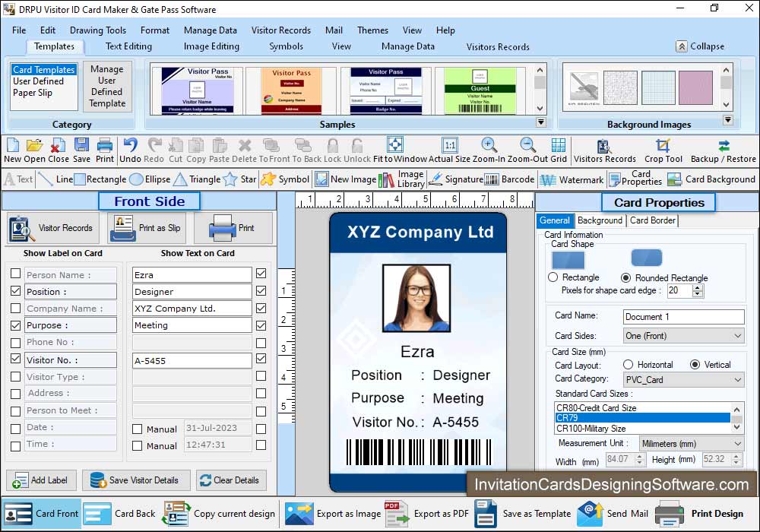Switch to the Text Editing ribbon tab
This screenshot has width=760, height=532.
pos(128,46)
